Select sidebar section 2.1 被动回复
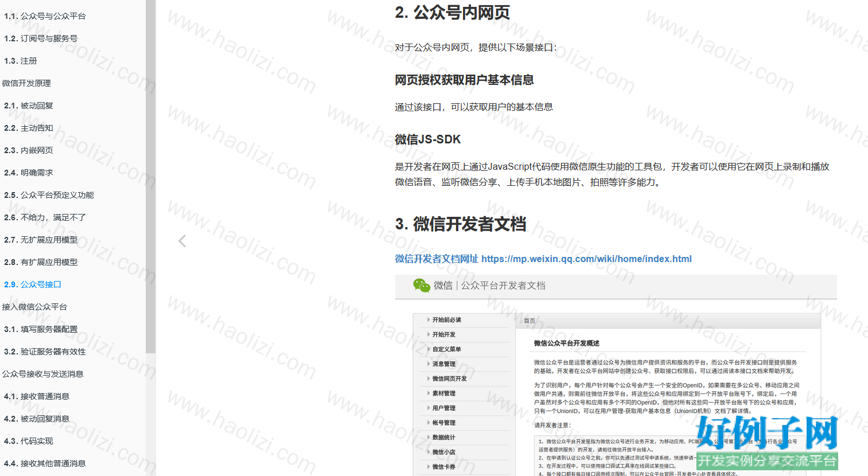Image resolution: width=868 pixels, height=476 pixels. tap(29, 106)
